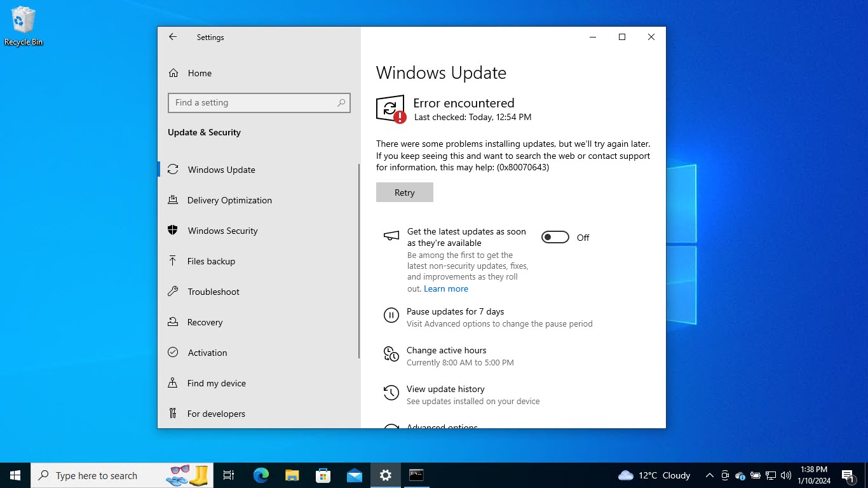Open For developers settings

259,414
